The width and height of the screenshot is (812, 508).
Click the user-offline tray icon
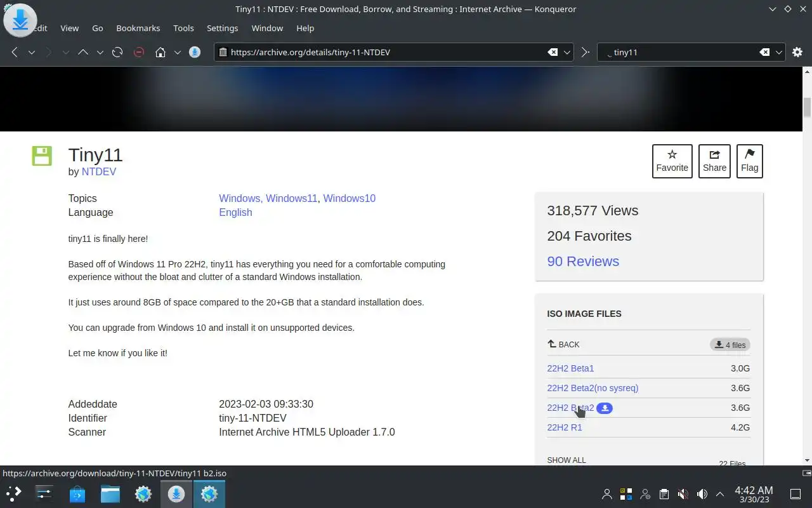point(645,494)
